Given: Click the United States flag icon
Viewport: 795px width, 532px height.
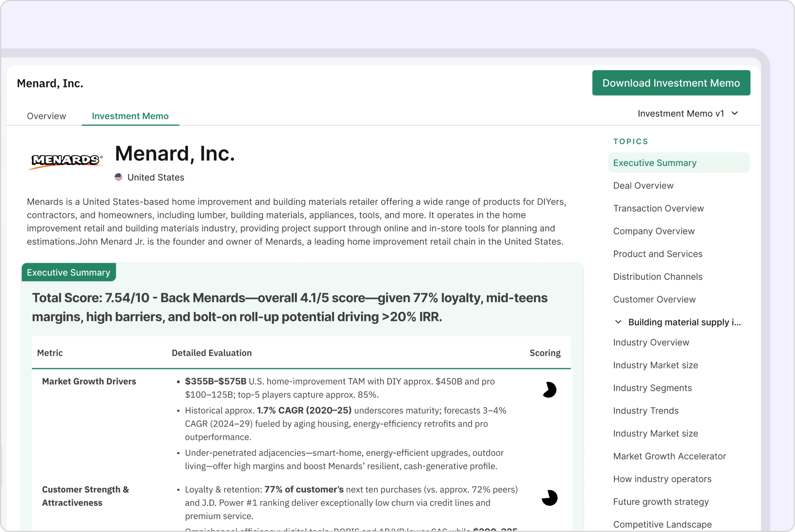Looking at the screenshot, I should [x=118, y=177].
